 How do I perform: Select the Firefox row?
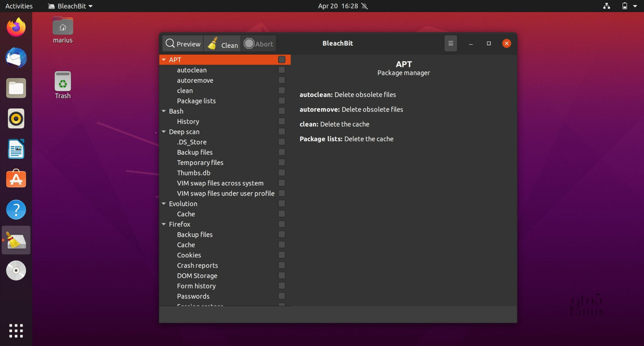(225, 224)
